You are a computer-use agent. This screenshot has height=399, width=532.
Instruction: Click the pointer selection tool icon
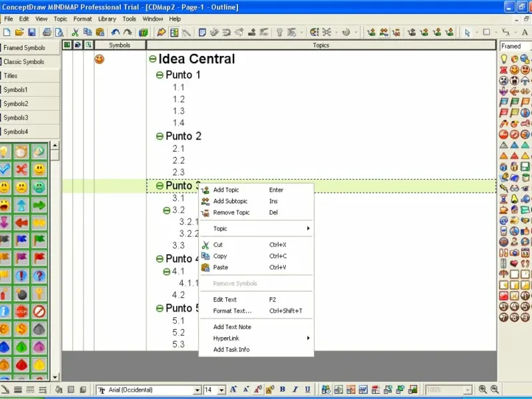(467, 32)
